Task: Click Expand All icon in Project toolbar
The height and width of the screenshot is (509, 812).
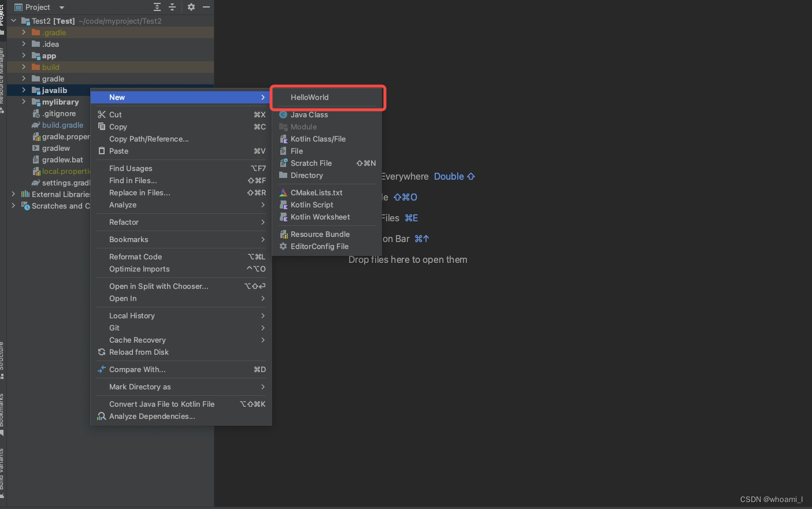Action: click(x=157, y=7)
